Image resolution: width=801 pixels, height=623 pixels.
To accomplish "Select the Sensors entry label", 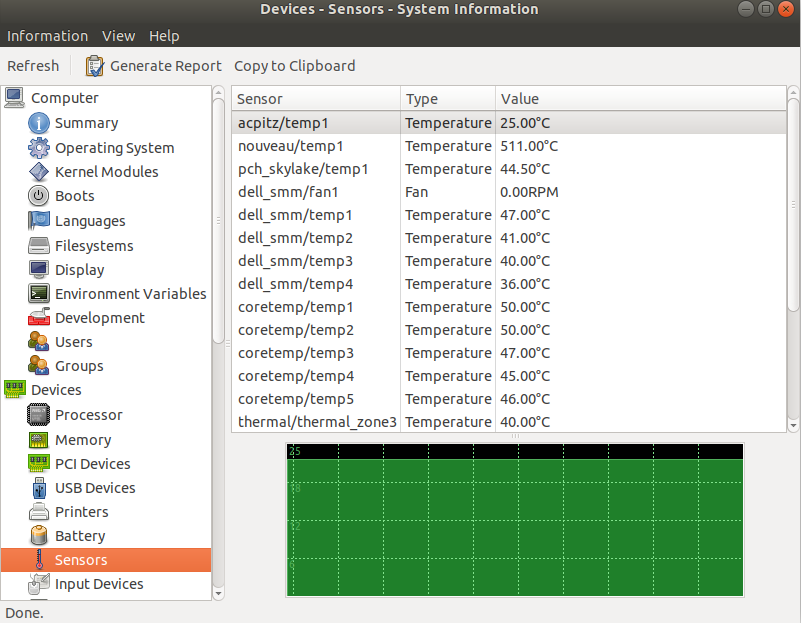I will pos(81,560).
